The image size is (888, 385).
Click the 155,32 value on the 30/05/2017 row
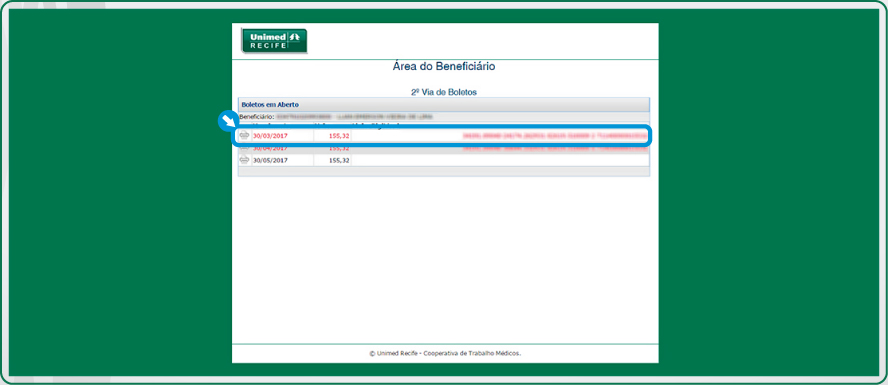(339, 160)
